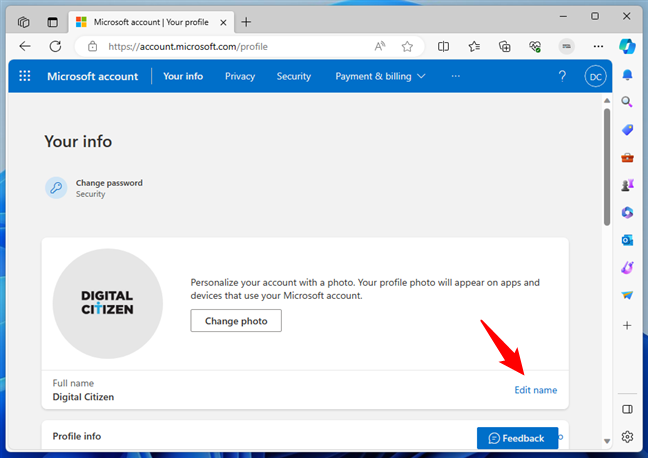Open the sidebar Games chess icon

(x=627, y=185)
